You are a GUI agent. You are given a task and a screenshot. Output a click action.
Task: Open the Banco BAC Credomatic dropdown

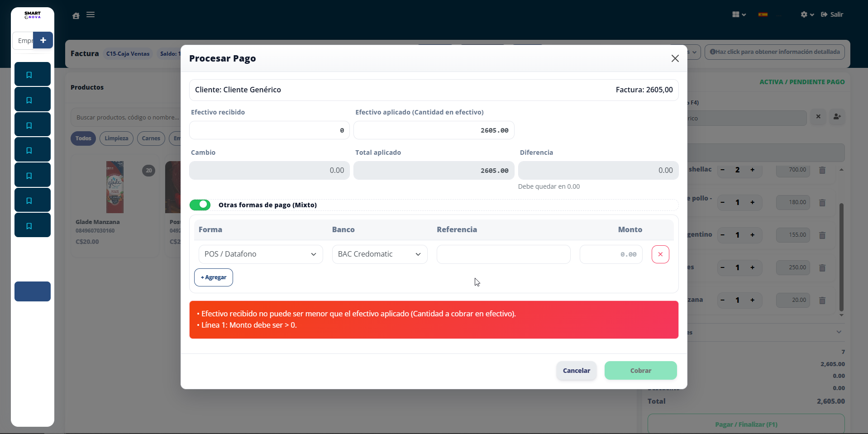pos(379,254)
